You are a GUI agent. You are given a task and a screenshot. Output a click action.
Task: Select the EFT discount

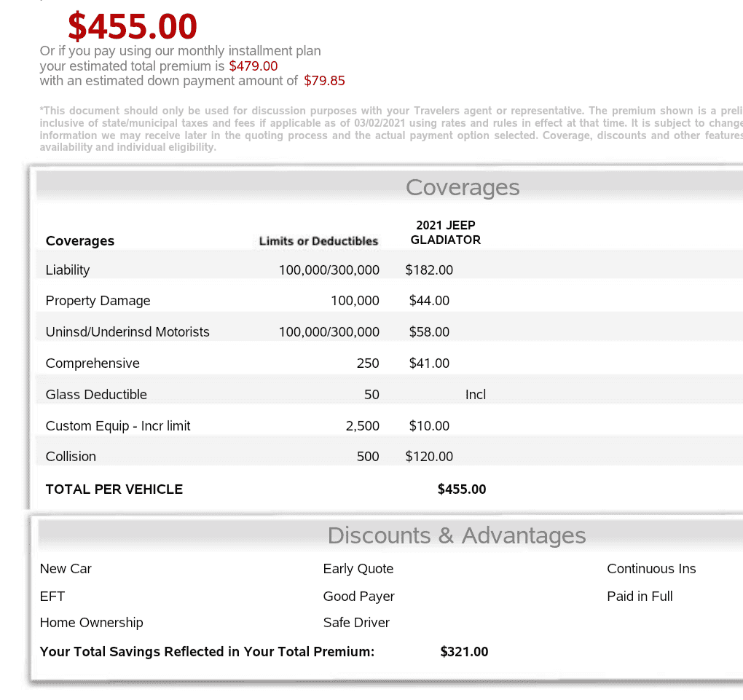[52, 597]
